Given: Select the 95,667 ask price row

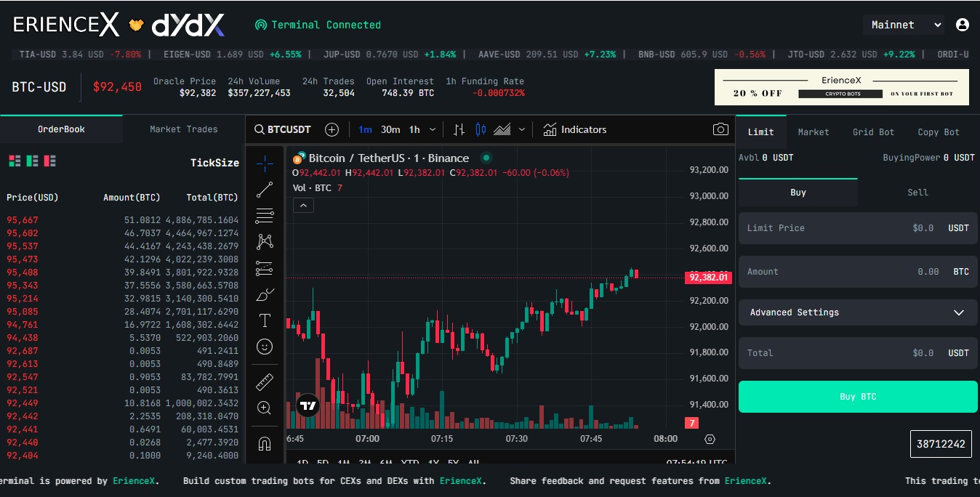Looking at the screenshot, I should pyautogui.click(x=122, y=220).
